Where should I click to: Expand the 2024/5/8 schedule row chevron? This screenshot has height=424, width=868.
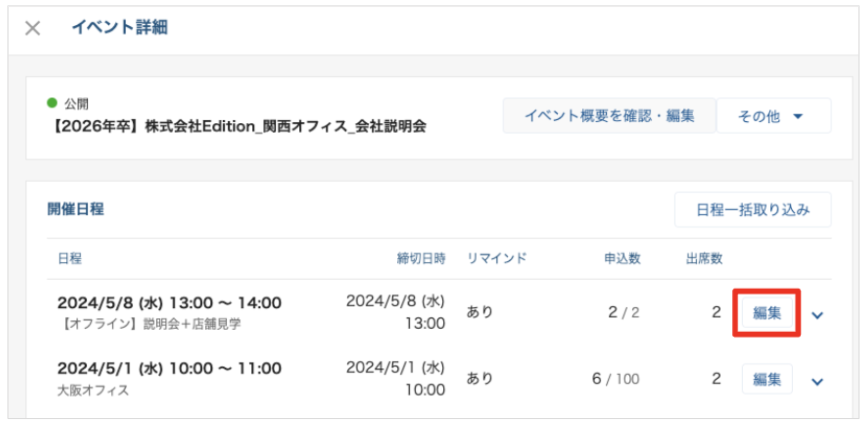point(817,315)
